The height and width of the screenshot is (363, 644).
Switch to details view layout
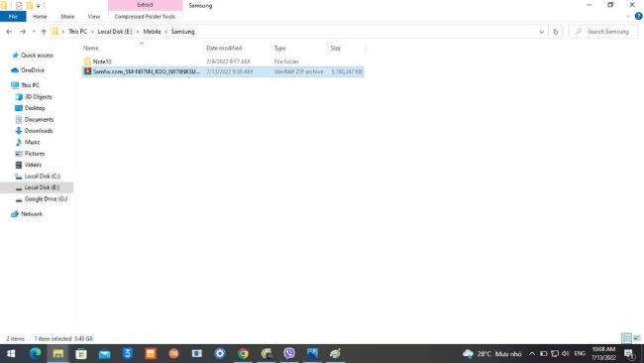coord(627,338)
